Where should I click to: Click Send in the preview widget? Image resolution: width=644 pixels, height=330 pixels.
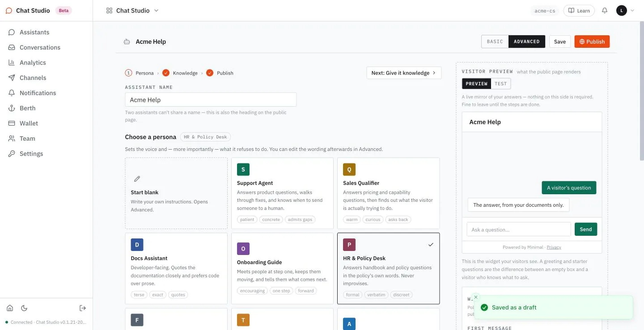586,229
